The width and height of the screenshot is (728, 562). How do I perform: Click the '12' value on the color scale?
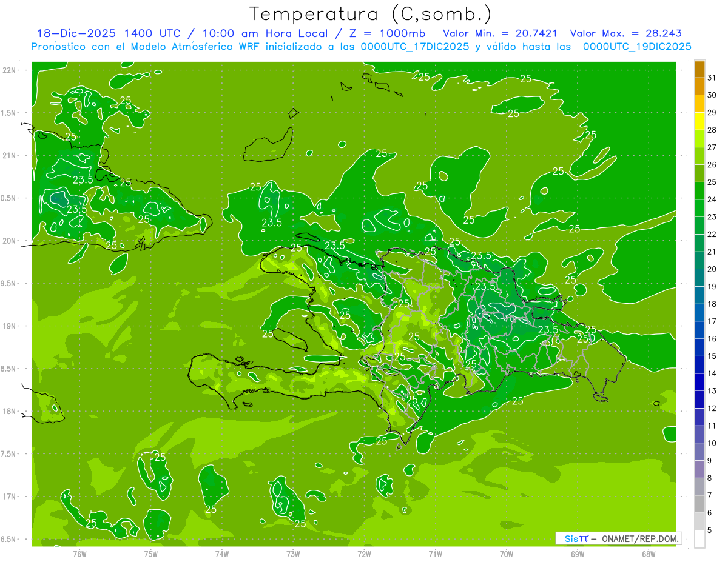712,408
